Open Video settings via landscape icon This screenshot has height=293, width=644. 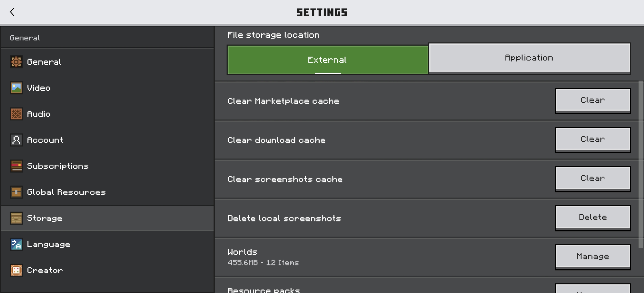click(x=16, y=88)
